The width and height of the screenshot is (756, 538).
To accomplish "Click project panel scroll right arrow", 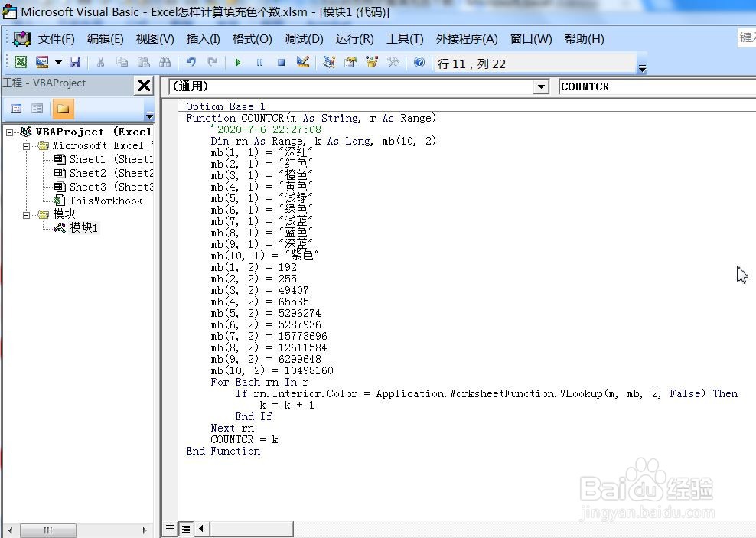I will click(144, 530).
